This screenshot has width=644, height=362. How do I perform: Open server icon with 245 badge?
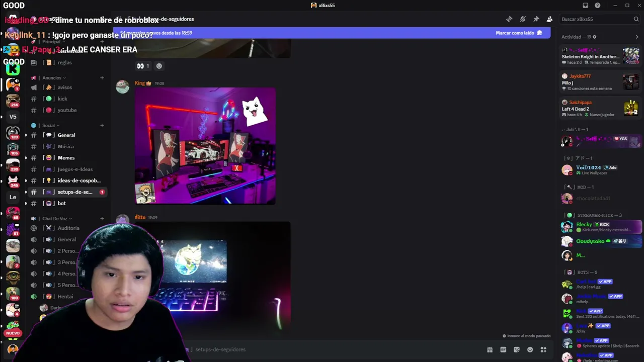[x=13, y=181]
